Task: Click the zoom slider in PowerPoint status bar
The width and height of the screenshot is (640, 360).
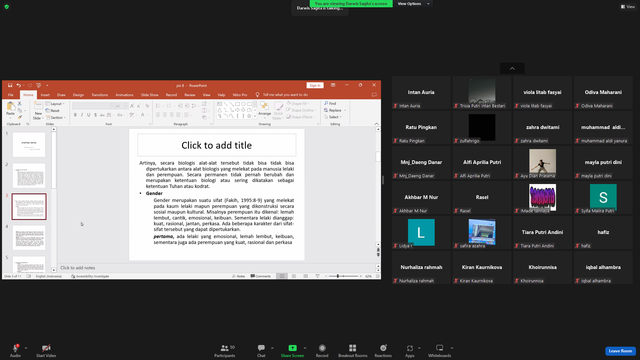Action: 343,276
